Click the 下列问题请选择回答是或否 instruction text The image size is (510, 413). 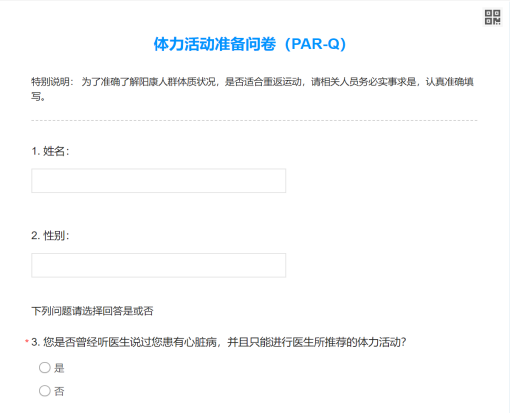tap(92, 311)
